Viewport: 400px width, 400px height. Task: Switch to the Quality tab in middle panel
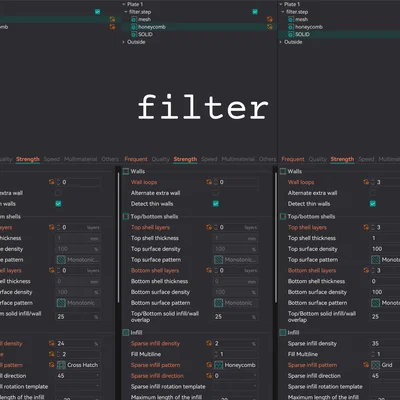click(161, 159)
